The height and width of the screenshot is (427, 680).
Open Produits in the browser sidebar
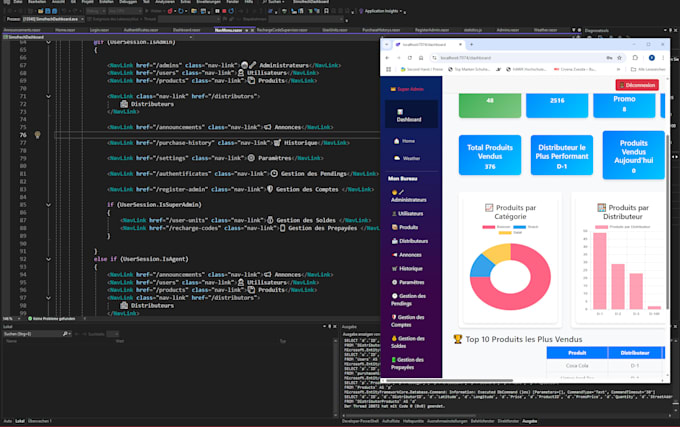405,227
